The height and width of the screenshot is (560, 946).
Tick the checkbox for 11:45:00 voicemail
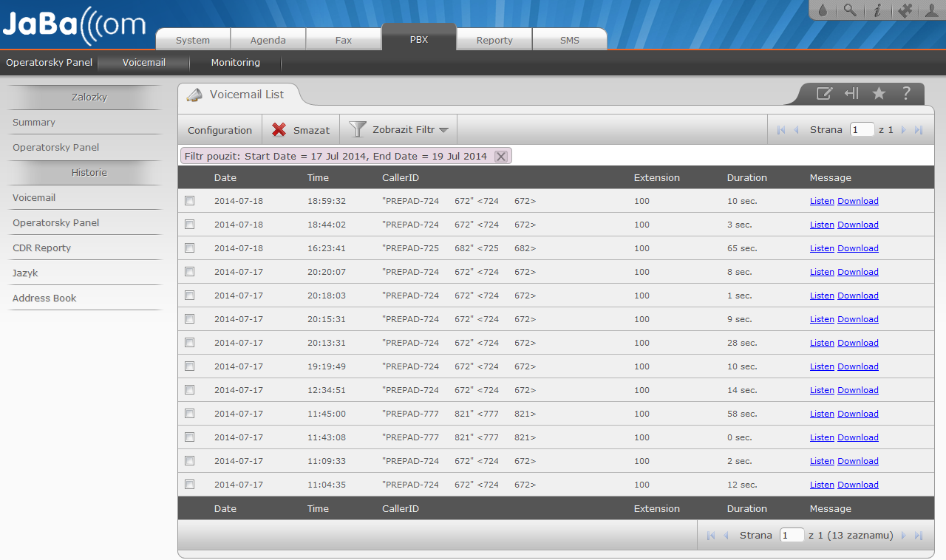click(190, 414)
